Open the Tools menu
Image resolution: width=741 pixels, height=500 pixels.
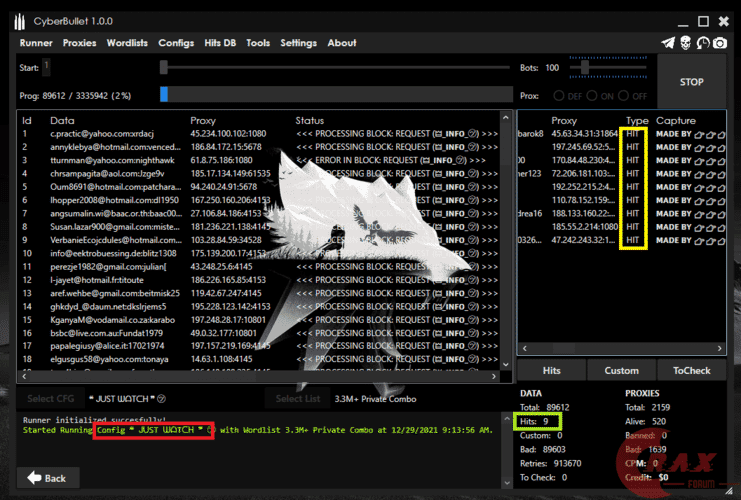[258, 43]
